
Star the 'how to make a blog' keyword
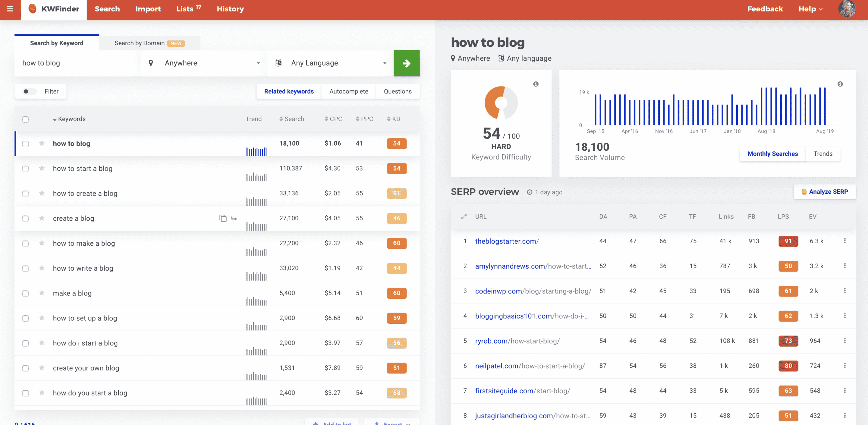point(42,243)
